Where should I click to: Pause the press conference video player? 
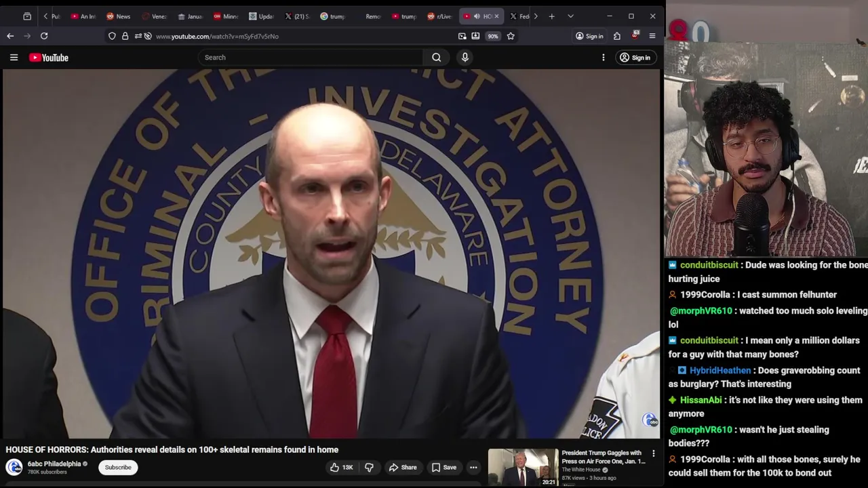click(x=331, y=253)
